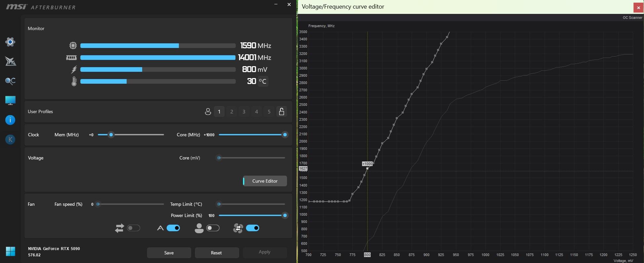Open settings via the gear icon

point(10,42)
